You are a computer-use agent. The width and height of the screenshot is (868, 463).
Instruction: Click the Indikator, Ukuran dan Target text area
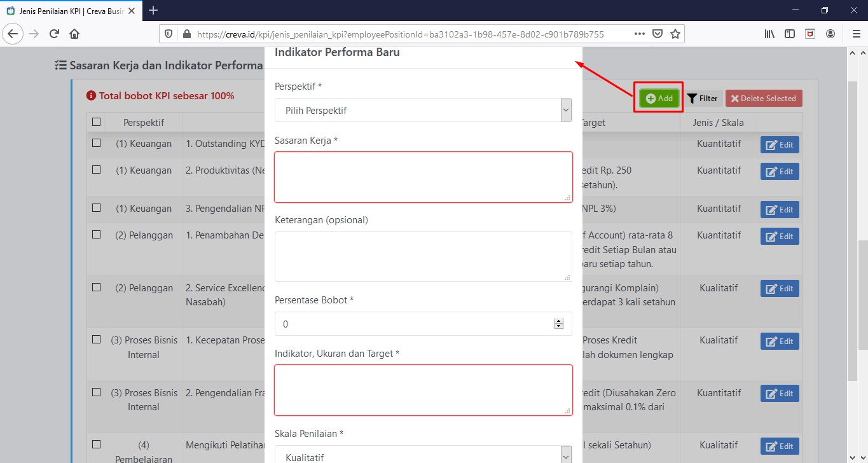pos(424,390)
